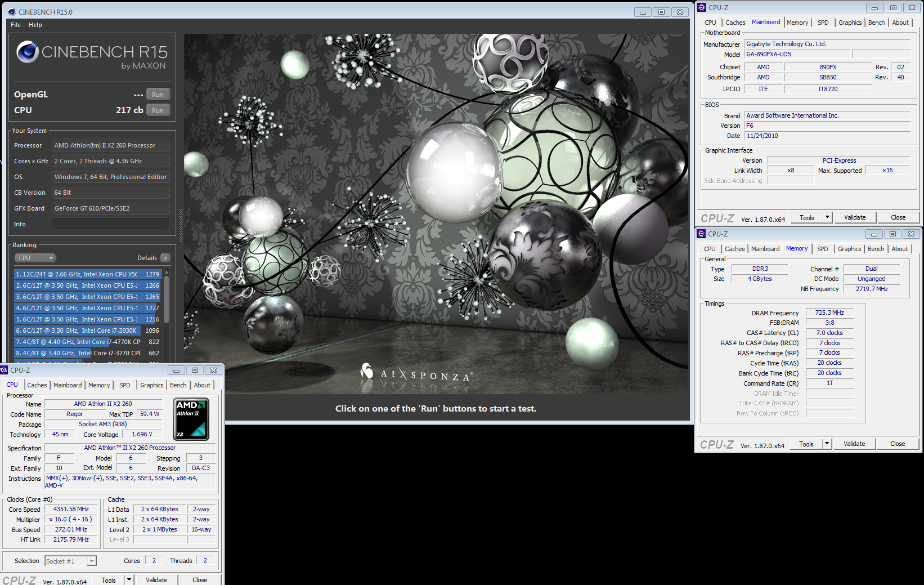Open About tab in Memory CPU-Z window
The height and width of the screenshot is (585, 924).
tap(899, 249)
